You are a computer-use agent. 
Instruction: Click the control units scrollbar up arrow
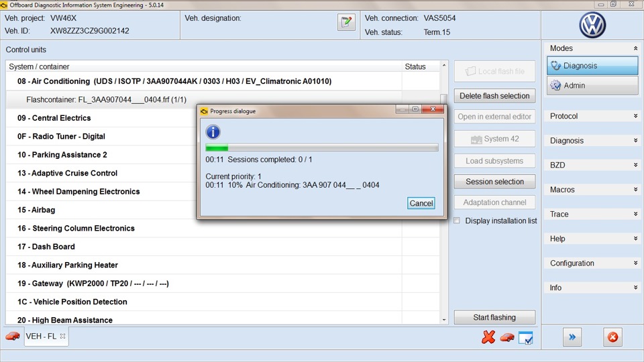(443, 65)
